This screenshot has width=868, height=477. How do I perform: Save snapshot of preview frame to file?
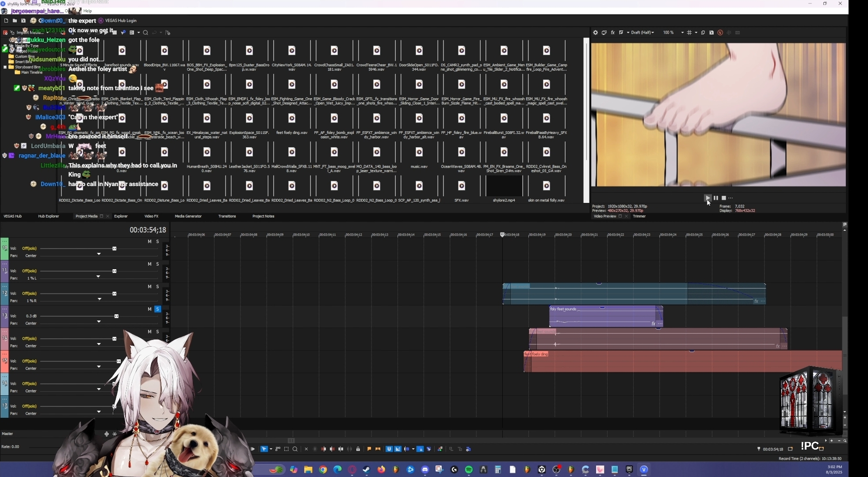tap(711, 33)
